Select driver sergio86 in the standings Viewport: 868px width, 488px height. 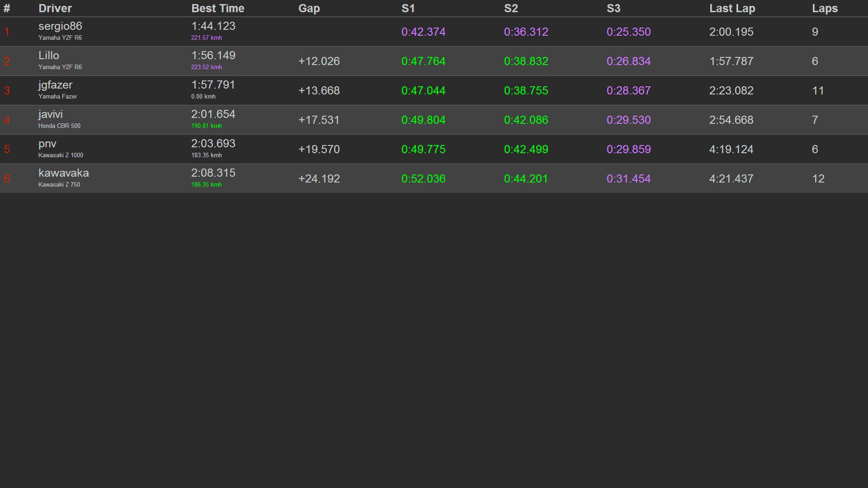60,26
